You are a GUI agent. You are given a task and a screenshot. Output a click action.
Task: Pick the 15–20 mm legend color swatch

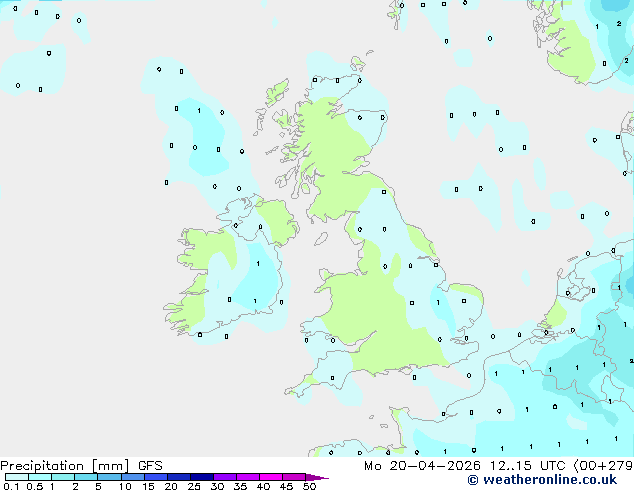[x=156, y=477]
